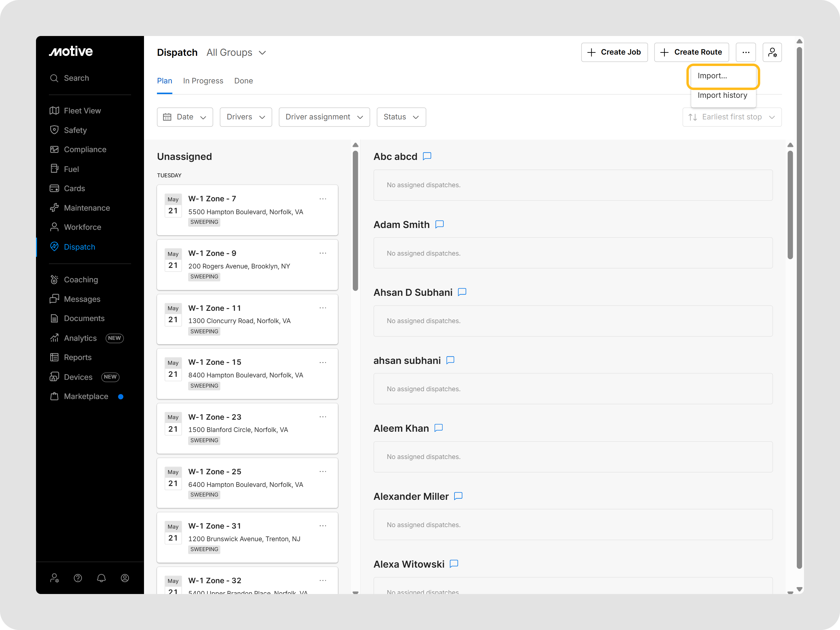Select the Import... menu option
The height and width of the screenshot is (630, 840).
click(x=712, y=76)
